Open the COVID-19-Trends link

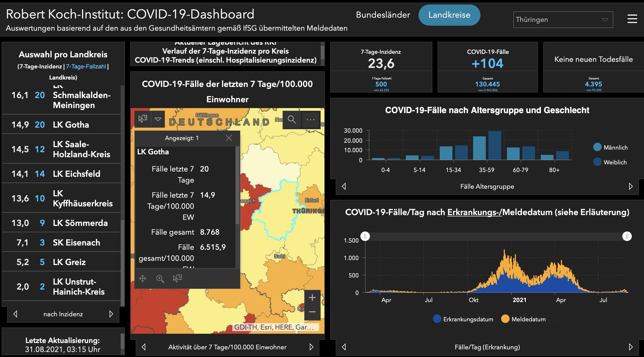(x=226, y=60)
